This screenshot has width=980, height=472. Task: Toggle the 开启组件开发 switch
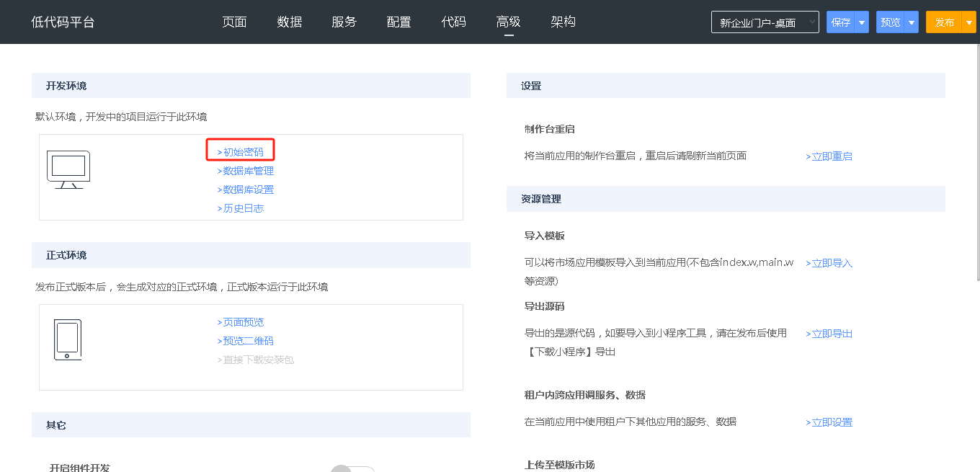coord(352,469)
